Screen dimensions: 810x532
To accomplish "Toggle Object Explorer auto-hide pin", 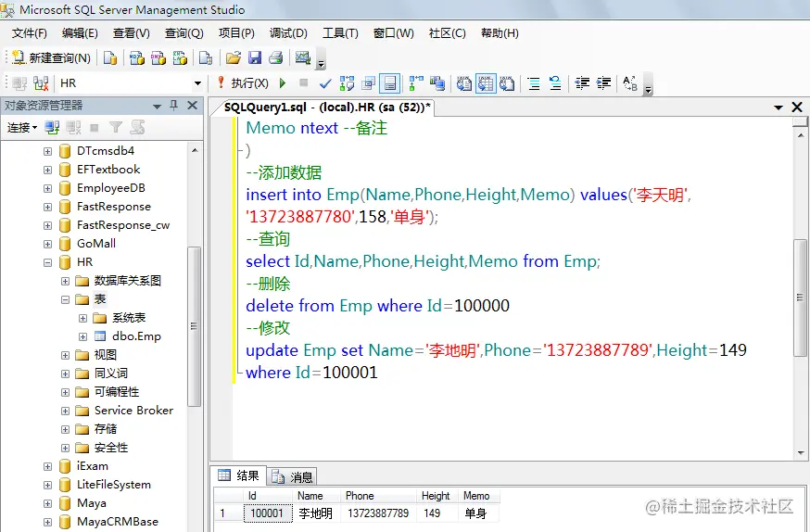I will pyautogui.click(x=173, y=106).
